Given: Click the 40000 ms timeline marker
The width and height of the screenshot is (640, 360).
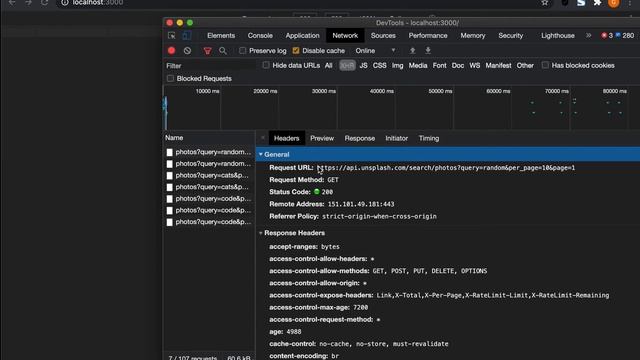Looking at the screenshot, I should point(382,91).
